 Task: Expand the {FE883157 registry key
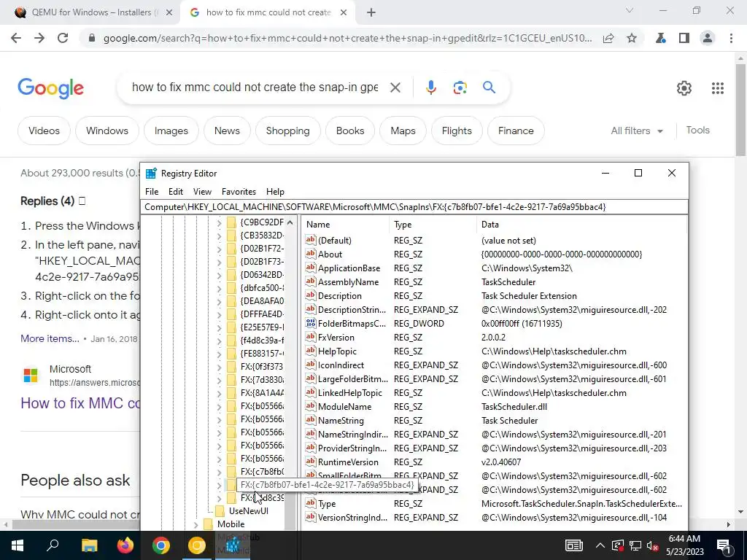219,354
